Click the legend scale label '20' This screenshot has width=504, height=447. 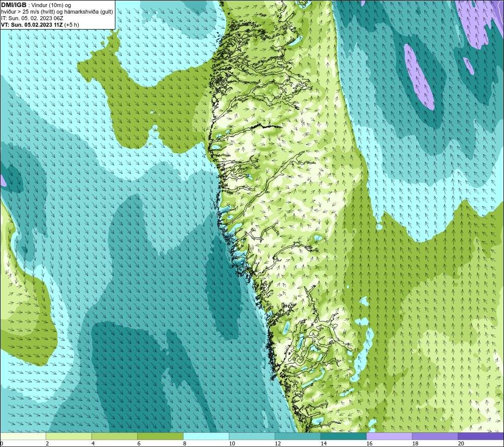pos(461,443)
